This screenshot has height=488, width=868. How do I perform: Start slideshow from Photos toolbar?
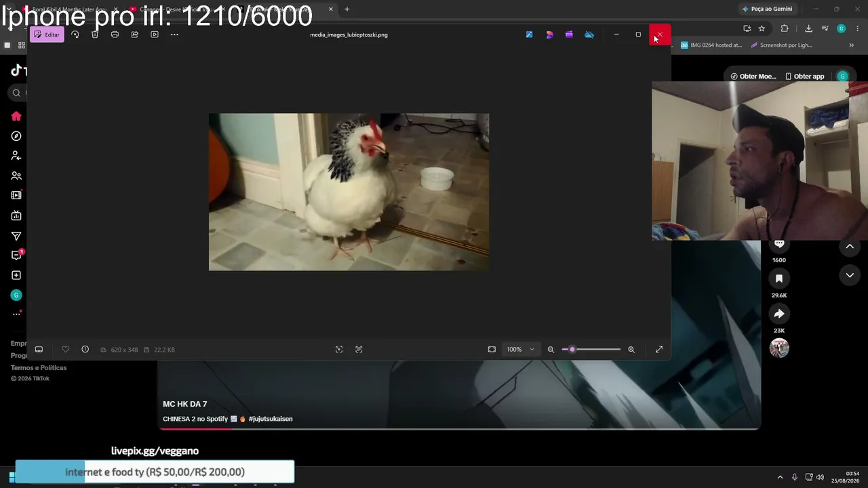click(155, 35)
